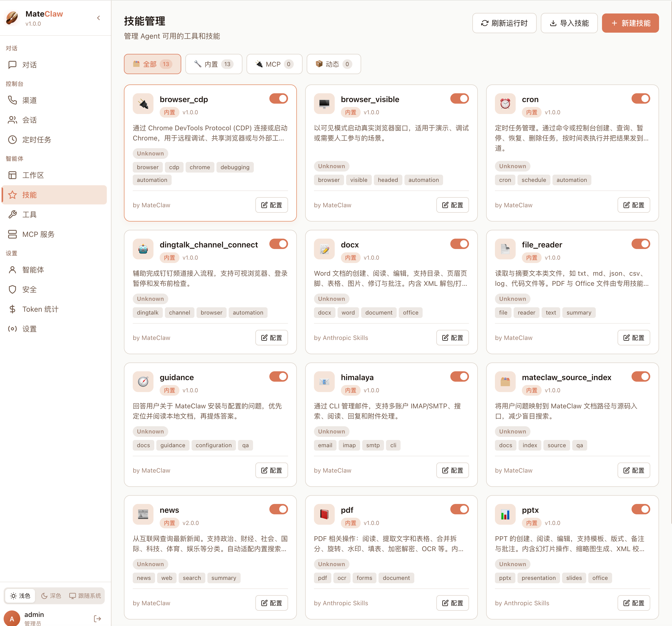Click the chrome tag on browser_cdp card

[200, 167]
